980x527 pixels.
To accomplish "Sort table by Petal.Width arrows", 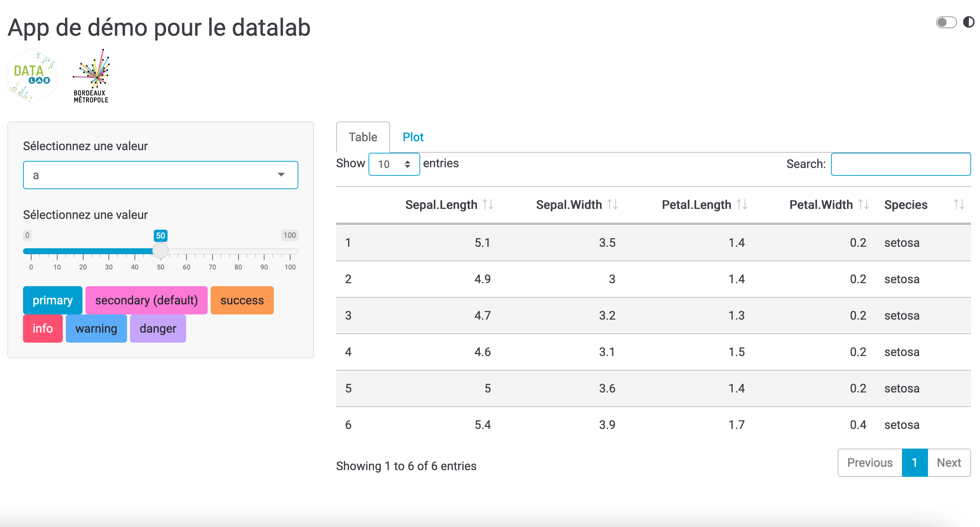I will 864,205.
